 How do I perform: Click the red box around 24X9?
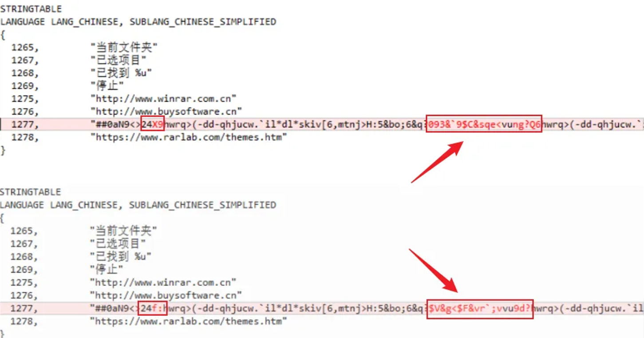[152, 125]
